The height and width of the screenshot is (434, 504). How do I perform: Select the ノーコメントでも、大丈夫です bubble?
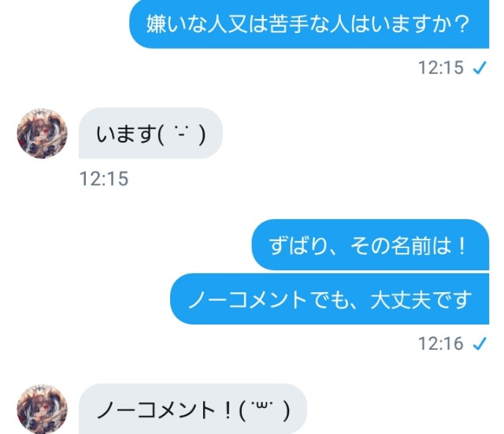pyautogui.click(x=330, y=299)
